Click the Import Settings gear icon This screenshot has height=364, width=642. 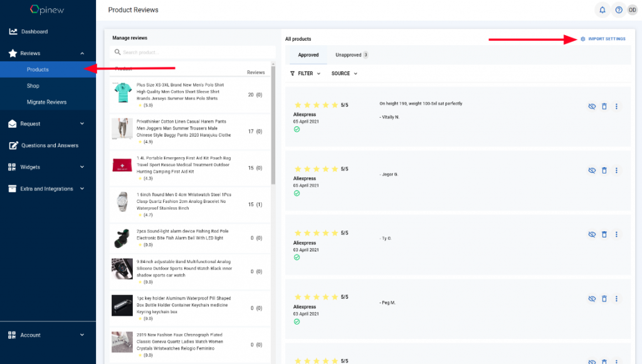[x=582, y=39]
